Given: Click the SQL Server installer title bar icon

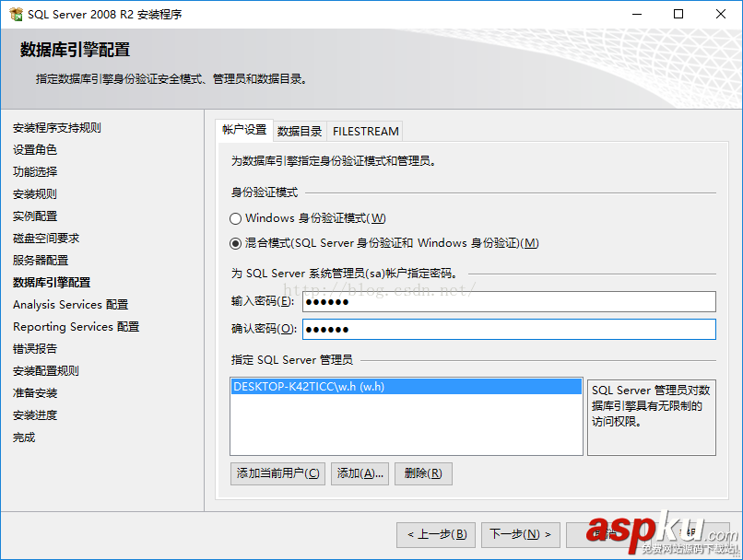Looking at the screenshot, I should (x=16, y=14).
